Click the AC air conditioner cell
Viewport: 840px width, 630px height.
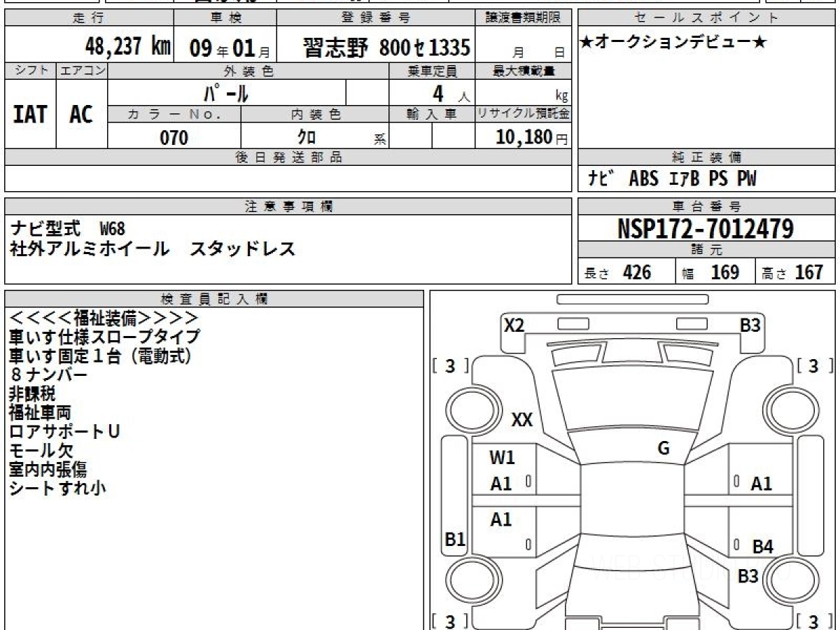[x=81, y=115]
